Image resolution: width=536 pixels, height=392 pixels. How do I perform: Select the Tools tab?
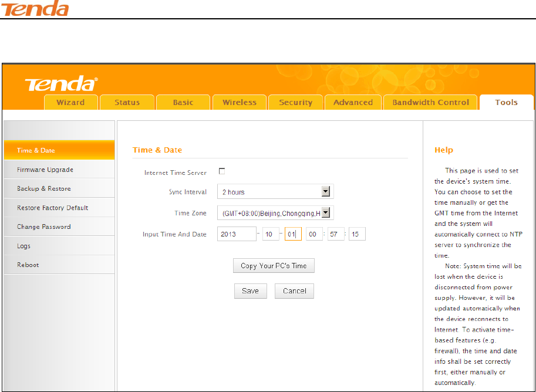506,102
